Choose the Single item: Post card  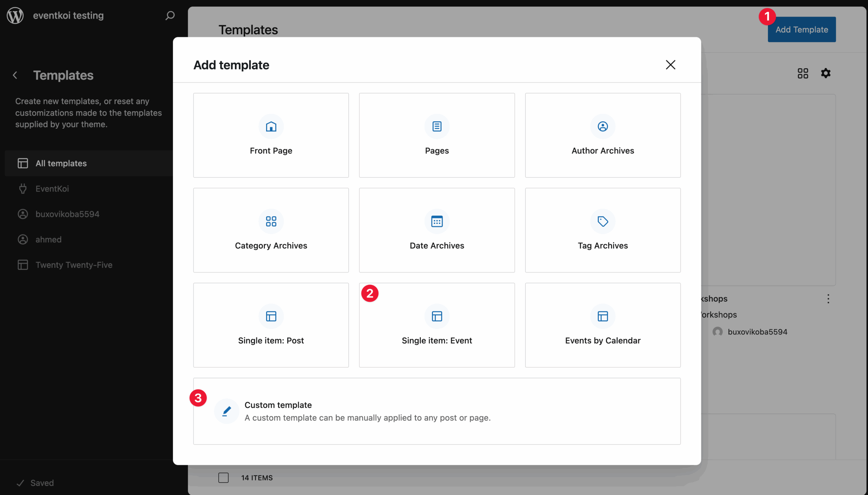tap(271, 325)
